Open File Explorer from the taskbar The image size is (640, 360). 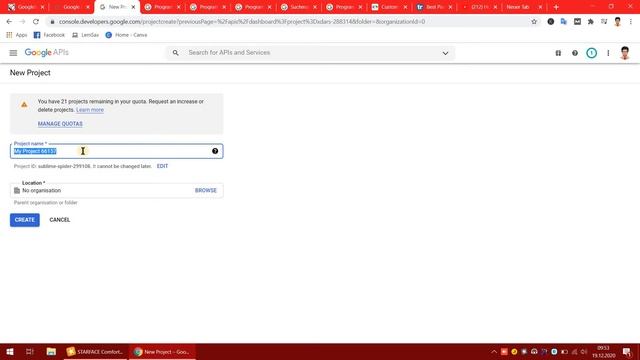coord(51,352)
